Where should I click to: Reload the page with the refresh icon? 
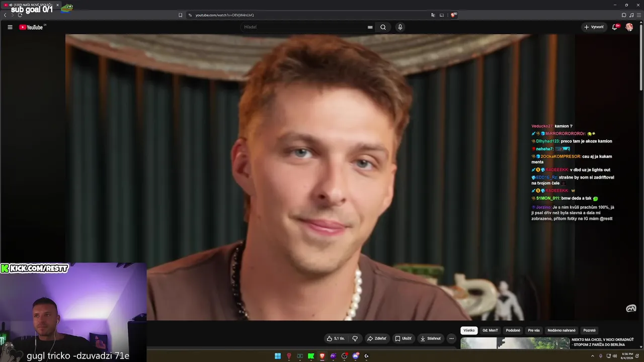tap(20, 15)
